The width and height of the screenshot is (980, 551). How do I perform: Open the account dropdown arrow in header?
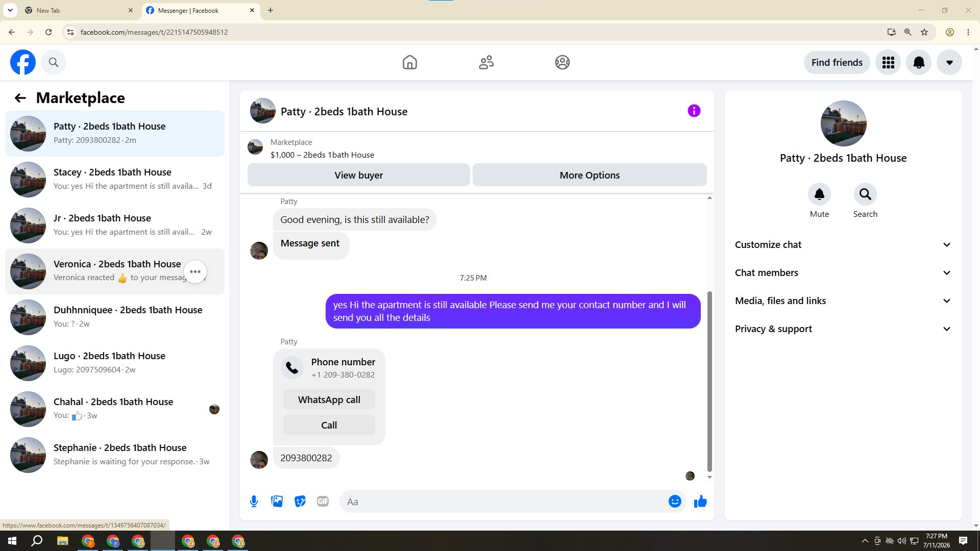(x=949, y=62)
